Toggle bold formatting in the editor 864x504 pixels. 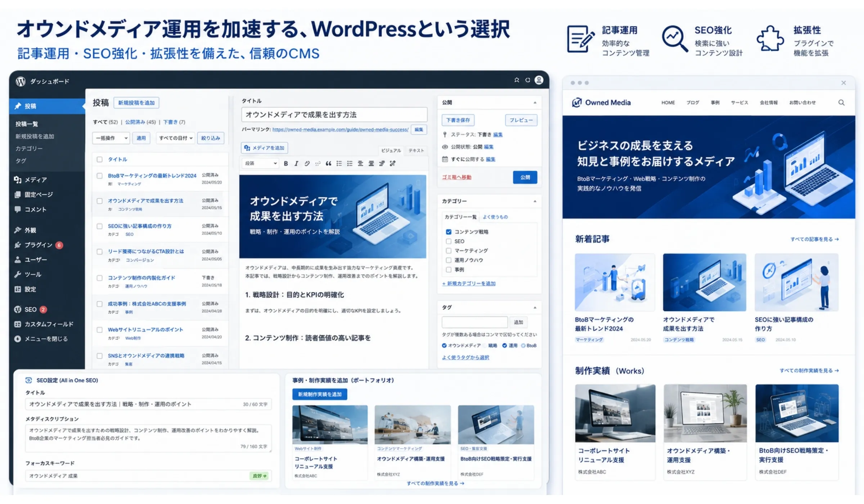point(286,163)
